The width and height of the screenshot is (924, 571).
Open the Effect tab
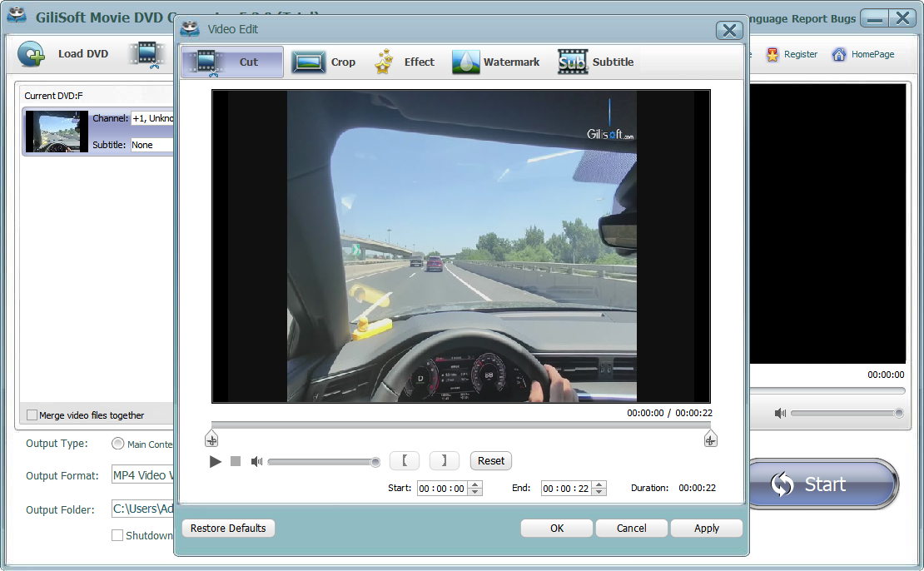click(x=405, y=62)
